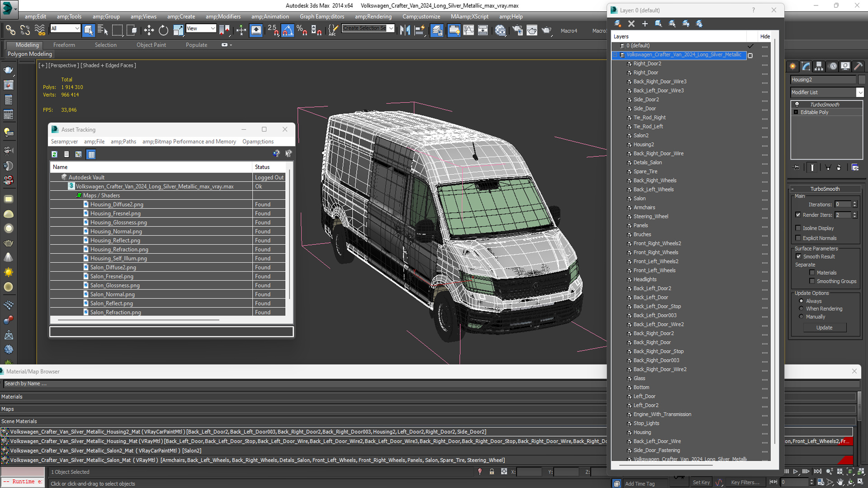
Task: Open Render Setup icon
Action: click(518, 30)
